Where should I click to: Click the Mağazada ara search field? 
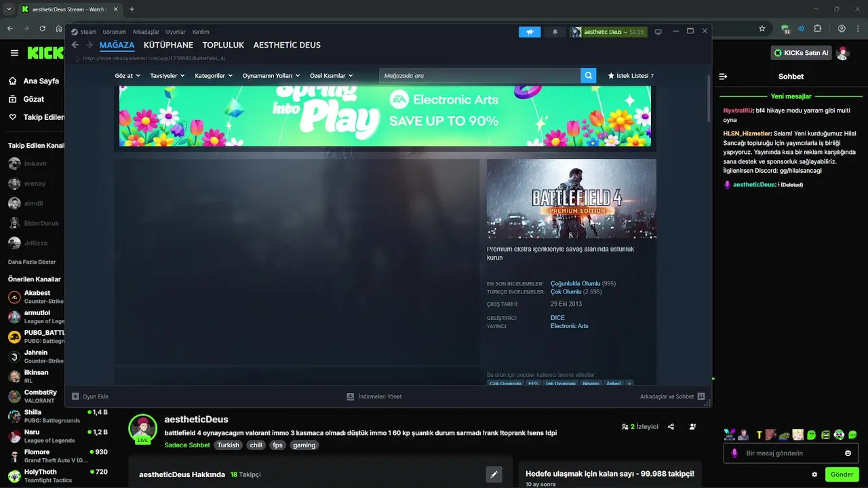point(480,75)
